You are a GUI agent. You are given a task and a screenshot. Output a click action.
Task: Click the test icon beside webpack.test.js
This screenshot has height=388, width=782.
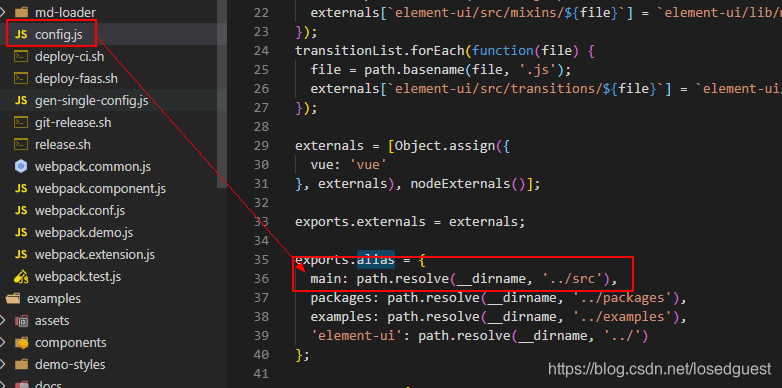[21, 276]
